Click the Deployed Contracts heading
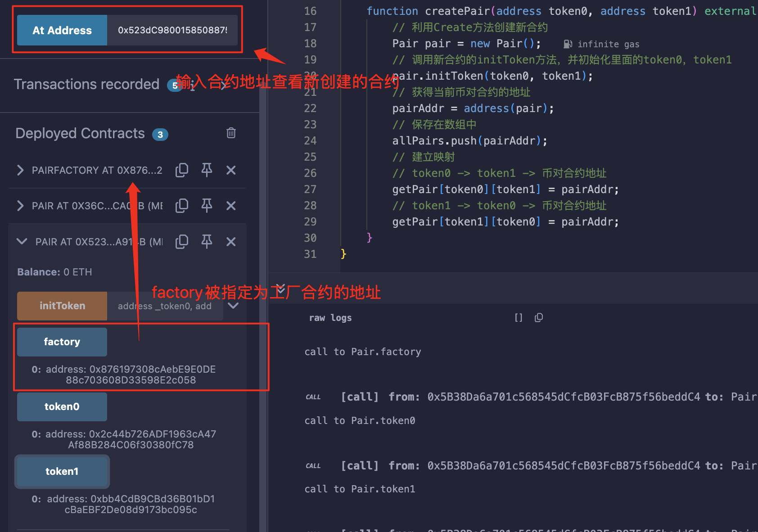Screen dimensions: 758x532 [x=80, y=133]
